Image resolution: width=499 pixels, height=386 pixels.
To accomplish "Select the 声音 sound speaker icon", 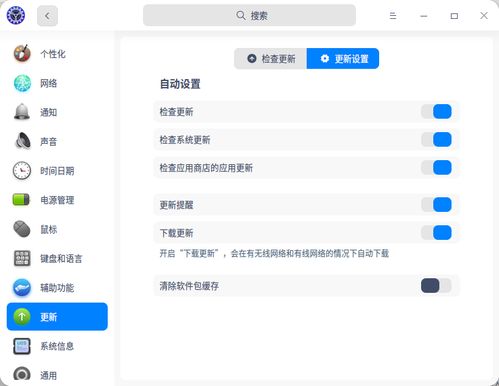I will [x=22, y=141].
